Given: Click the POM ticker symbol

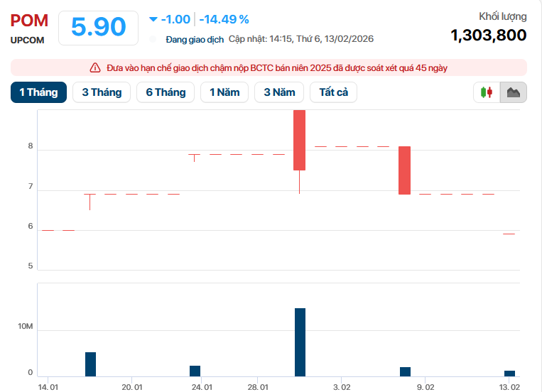Looking at the screenshot, I should point(29,21).
